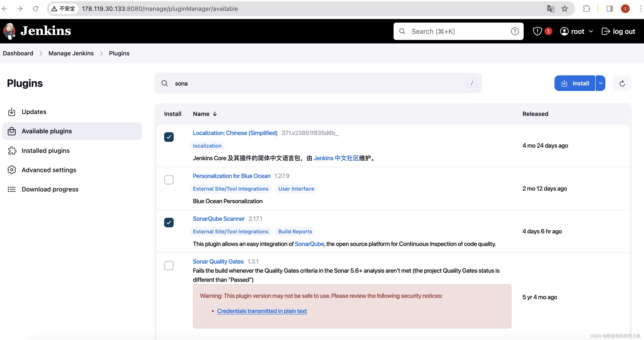Click the Released column header
The width and height of the screenshot is (644, 340).
(535, 114)
